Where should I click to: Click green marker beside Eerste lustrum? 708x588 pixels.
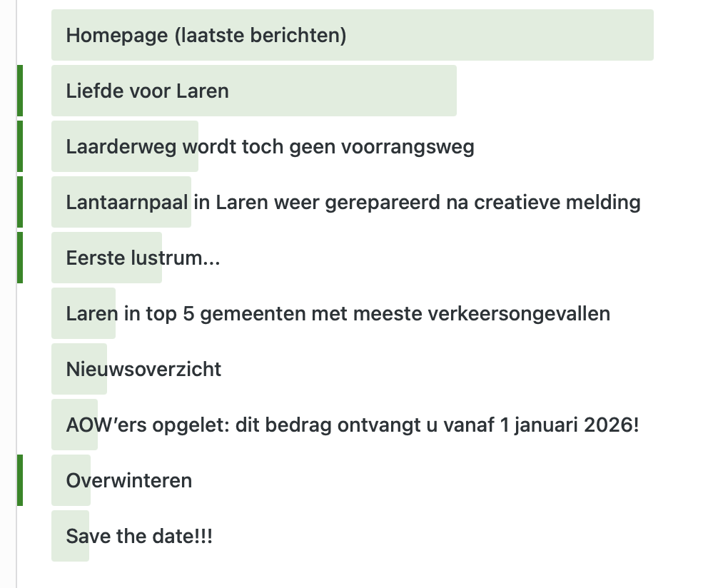coord(20,258)
